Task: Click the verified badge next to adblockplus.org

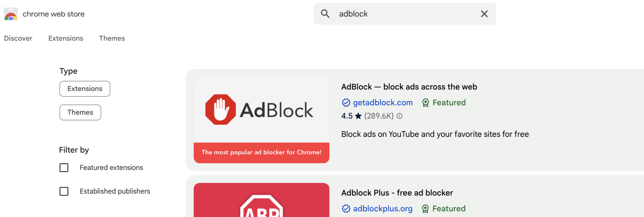Action: click(x=346, y=208)
